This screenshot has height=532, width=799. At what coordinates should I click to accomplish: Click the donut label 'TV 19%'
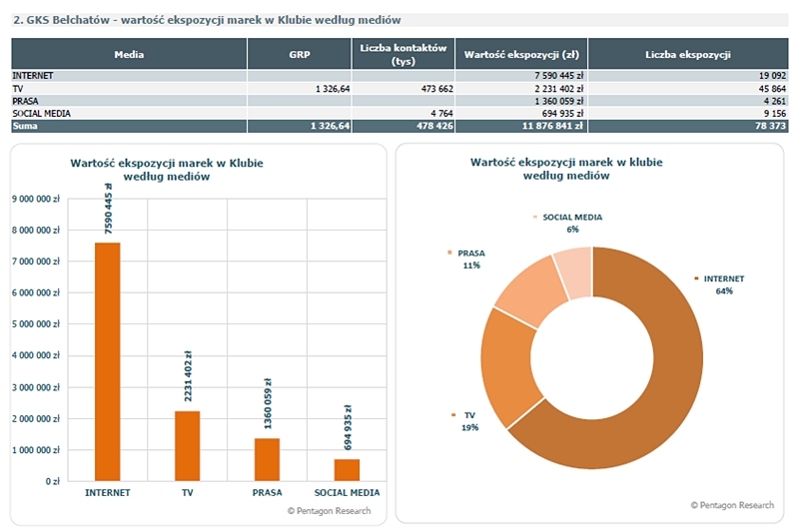pos(469,421)
